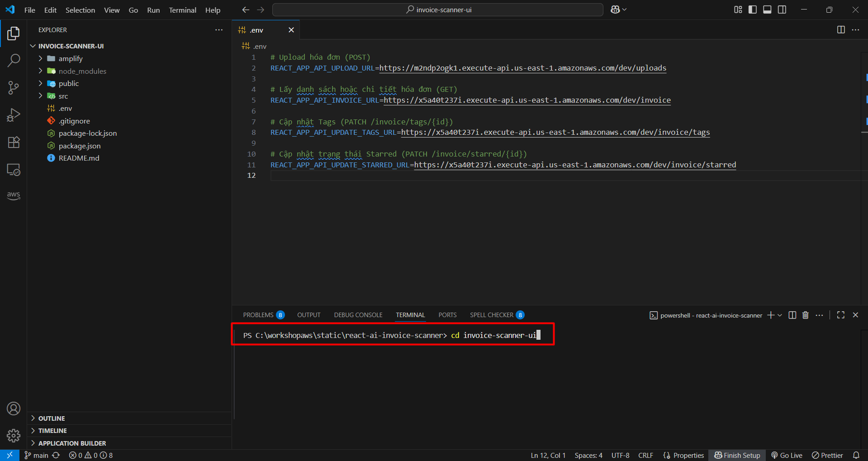Toggle the secondary side bar
The height and width of the screenshot is (461, 868).
tap(782, 10)
